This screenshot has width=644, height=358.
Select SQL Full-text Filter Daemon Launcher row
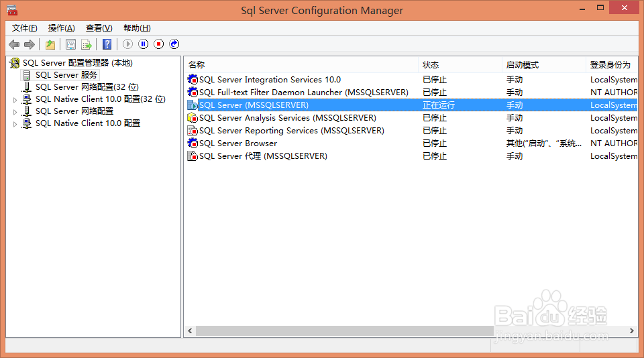coord(303,93)
